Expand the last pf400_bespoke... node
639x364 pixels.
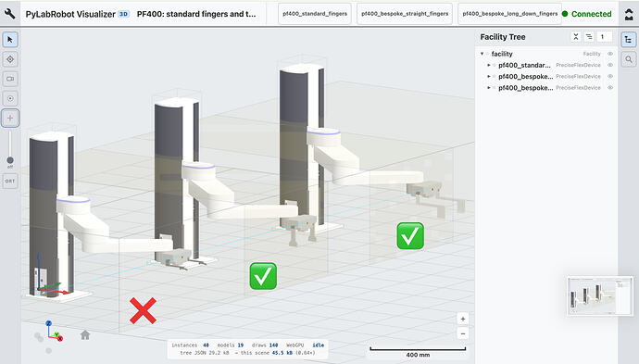tap(489, 88)
